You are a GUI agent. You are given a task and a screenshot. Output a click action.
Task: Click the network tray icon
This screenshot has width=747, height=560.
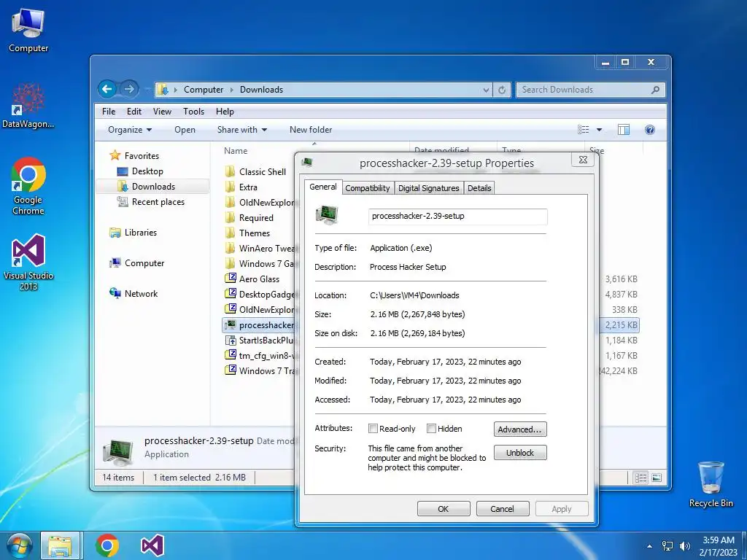[x=667, y=546]
